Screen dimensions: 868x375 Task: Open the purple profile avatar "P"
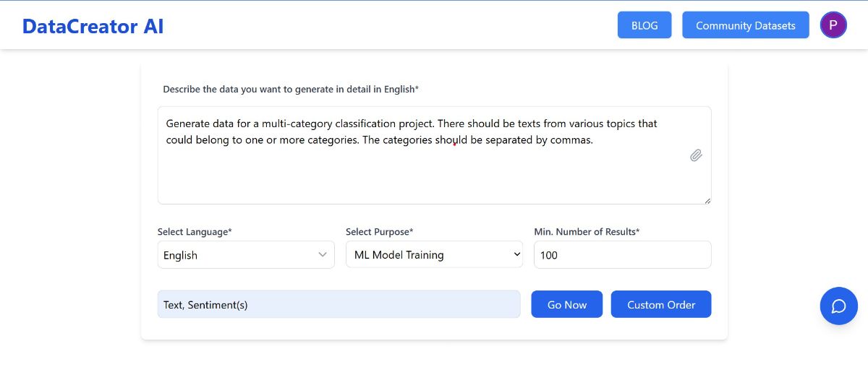833,25
